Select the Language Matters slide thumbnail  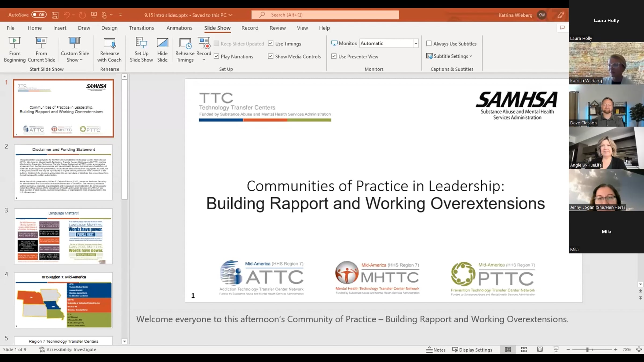63,236
